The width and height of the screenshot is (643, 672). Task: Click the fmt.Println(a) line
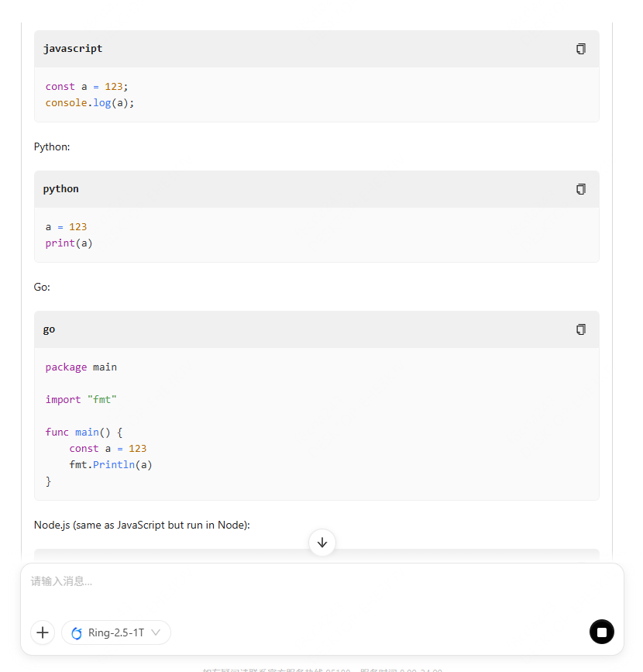pos(111,465)
